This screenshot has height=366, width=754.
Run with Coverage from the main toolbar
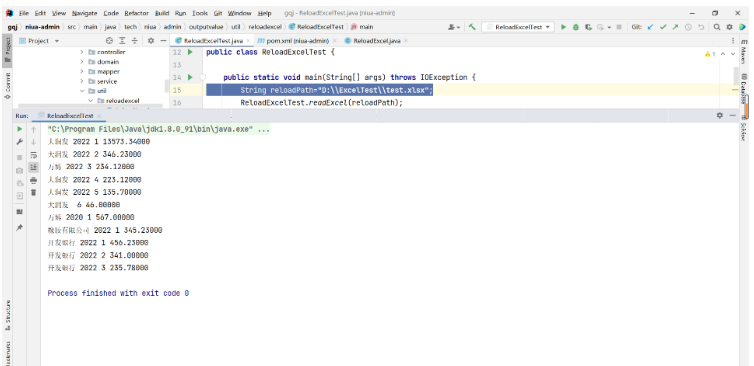(588, 27)
